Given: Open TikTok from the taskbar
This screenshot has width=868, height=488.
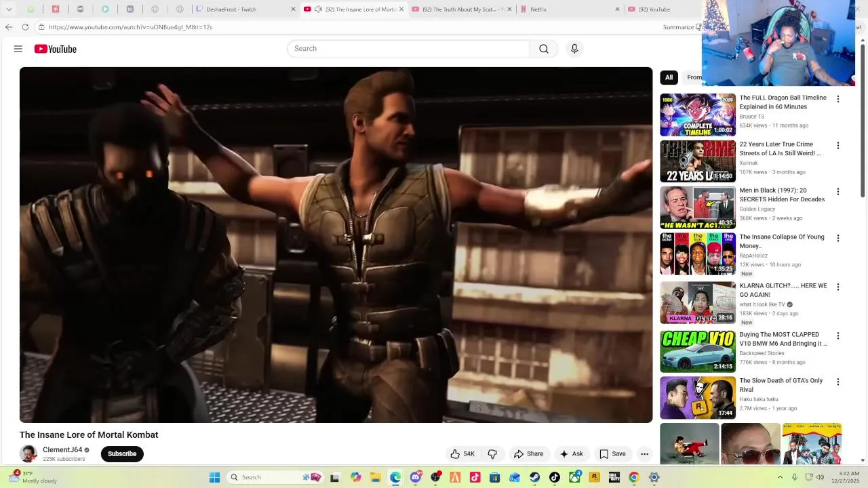Looking at the screenshot, I should (554, 477).
